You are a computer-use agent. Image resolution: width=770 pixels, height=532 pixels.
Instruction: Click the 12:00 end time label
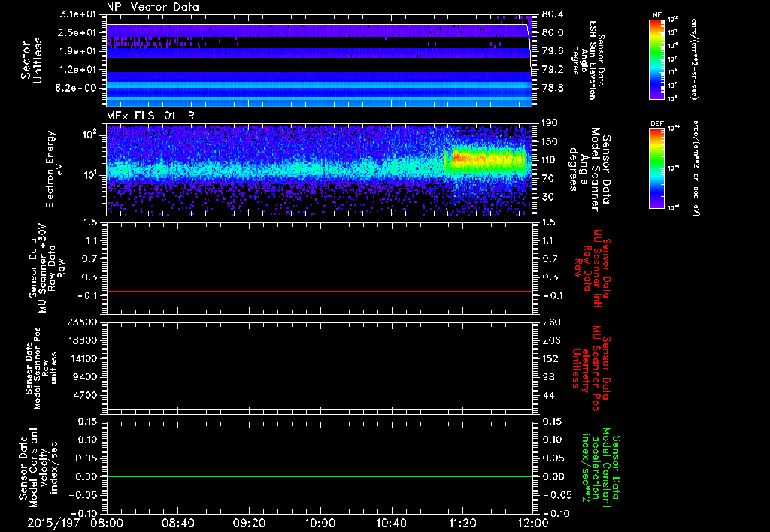(x=533, y=522)
